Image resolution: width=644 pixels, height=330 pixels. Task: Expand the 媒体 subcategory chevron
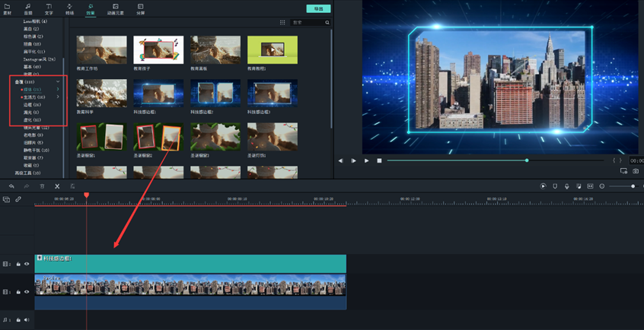point(58,90)
